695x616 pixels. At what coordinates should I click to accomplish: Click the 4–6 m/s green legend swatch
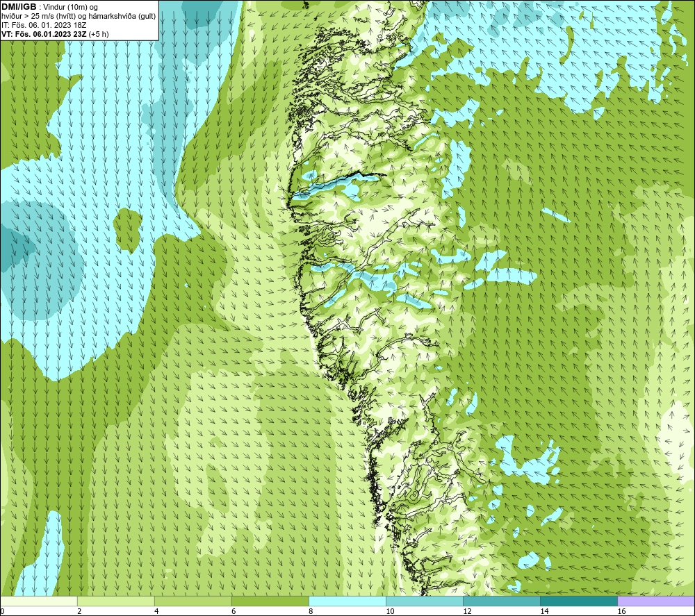tap(193, 601)
